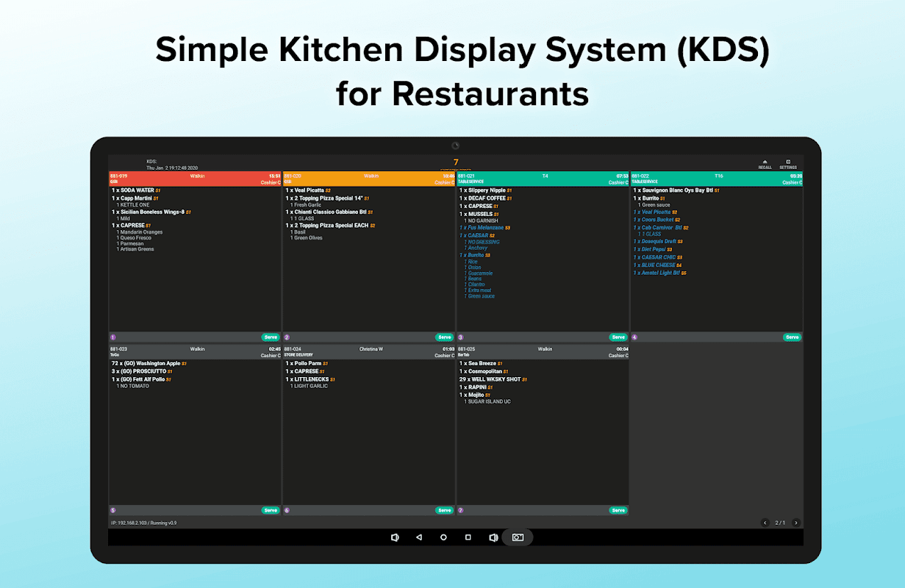Tap the Sauvignon Blanc Oys Bay Btl item
Screen dimensions: 905x588
pyautogui.click(x=676, y=190)
